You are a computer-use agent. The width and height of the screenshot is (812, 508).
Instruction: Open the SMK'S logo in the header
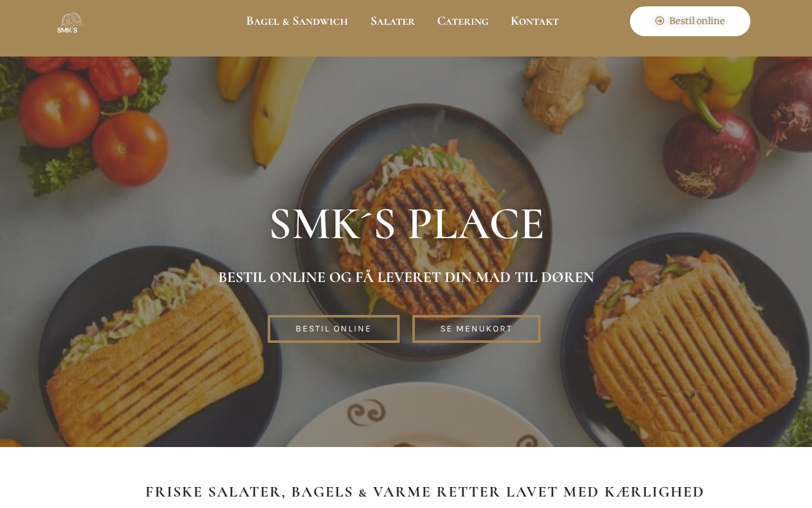click(x=70, y=23)
